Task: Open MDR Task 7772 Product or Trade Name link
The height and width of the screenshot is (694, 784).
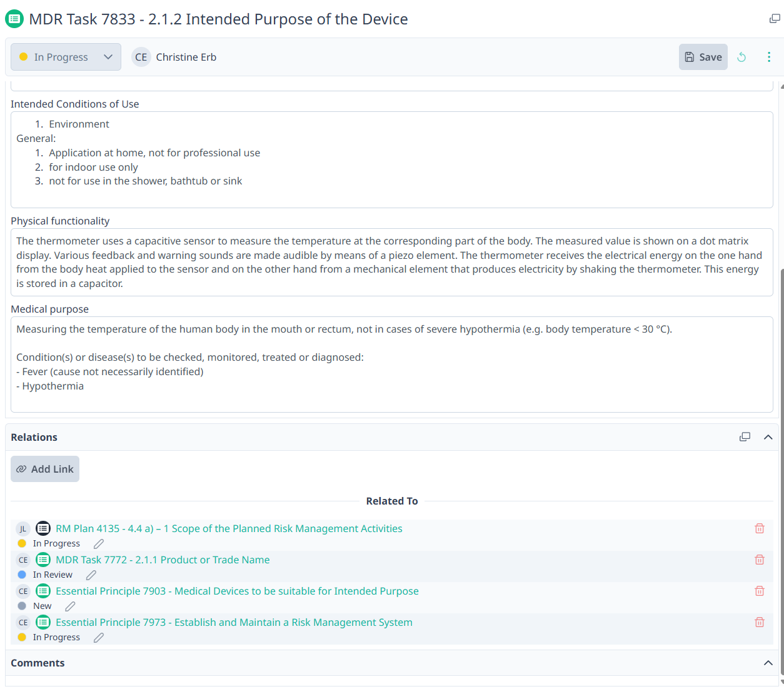Action: (163, 560)
